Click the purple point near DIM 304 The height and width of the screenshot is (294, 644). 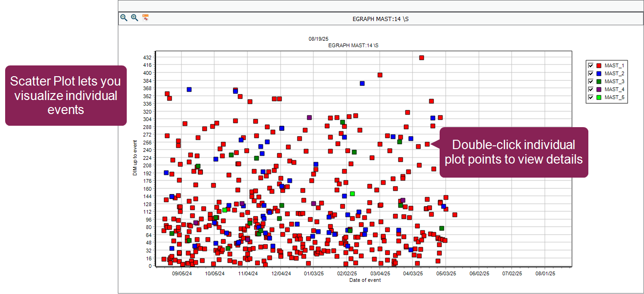[309, 117]
